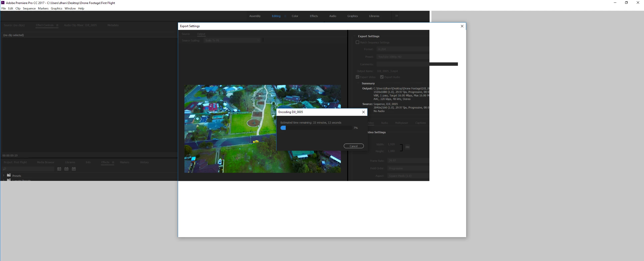Image resolution: width=644 pixels, height=261 pixels.
Task: Switch to the Color workspace
Action: click(x=295, y=16)
